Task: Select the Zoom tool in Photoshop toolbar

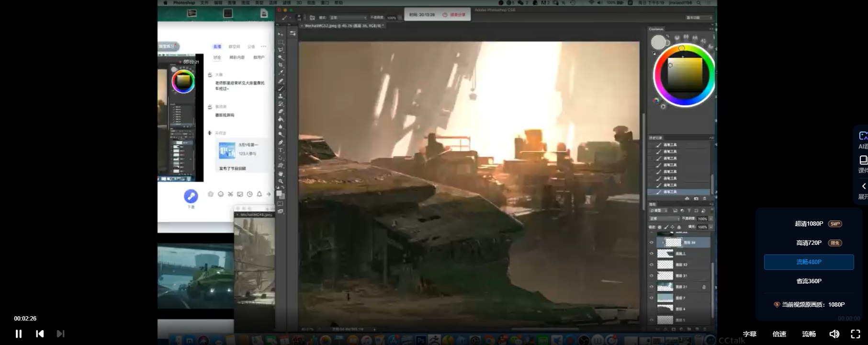Action: point(281,181)
